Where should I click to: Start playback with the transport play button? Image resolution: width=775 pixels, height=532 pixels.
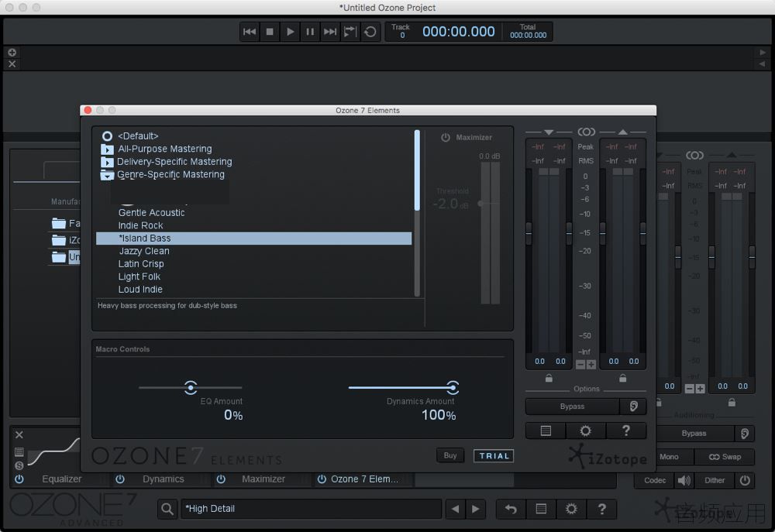point(290,32)
